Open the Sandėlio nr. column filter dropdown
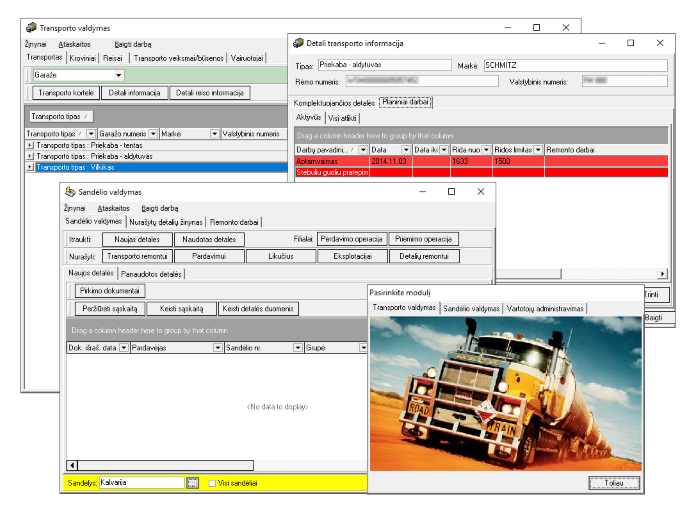 [298, 347]
